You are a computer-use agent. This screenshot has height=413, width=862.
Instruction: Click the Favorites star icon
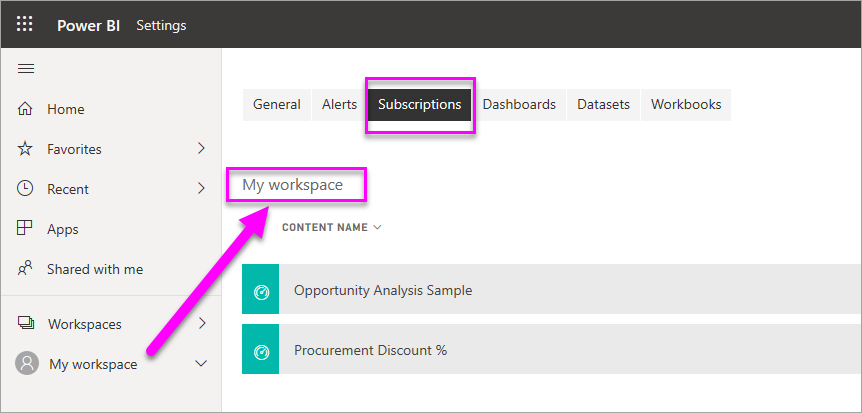pos(26,149)
